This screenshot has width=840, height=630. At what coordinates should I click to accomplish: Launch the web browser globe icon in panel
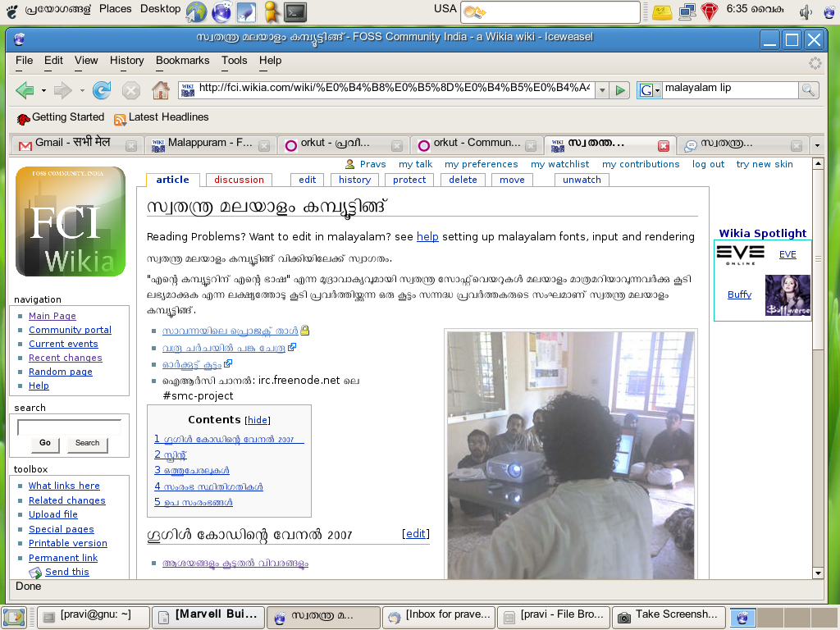click(196, 11)
